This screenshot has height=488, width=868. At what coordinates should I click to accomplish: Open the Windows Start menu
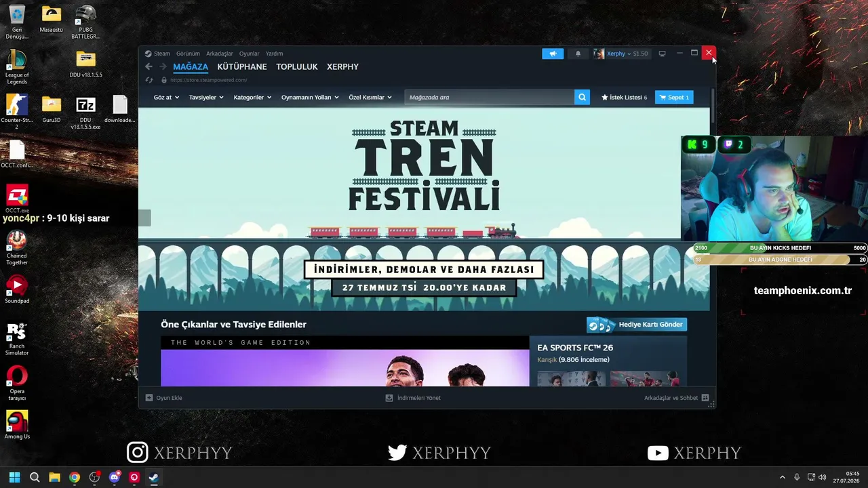tap(14, 477)
